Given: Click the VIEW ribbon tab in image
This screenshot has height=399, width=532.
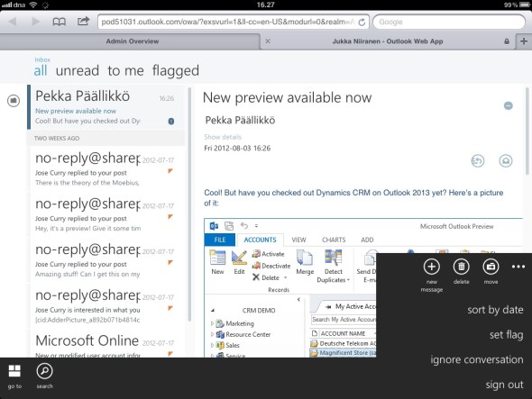Looking at the screenshot, I should point(298,240).
